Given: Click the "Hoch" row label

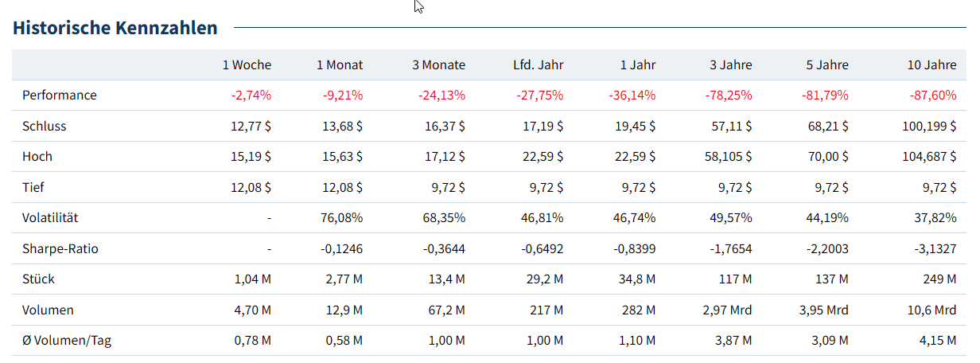Looking at the screenshot, I should [37, 157].
